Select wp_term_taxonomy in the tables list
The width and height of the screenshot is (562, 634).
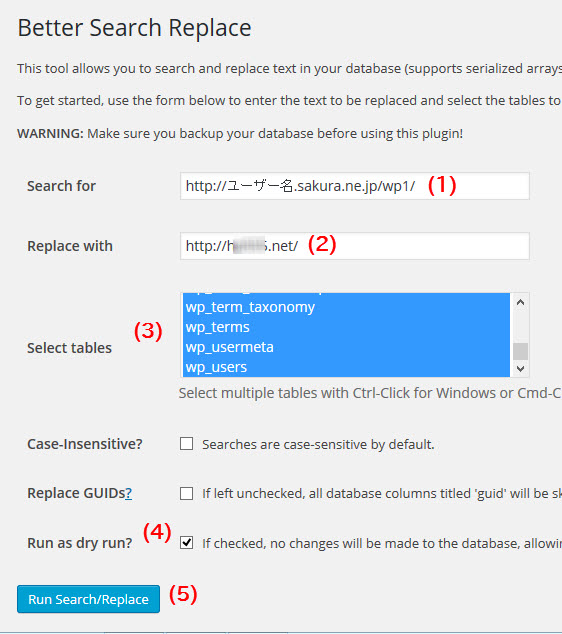pyautogui.click(x=346, y=307)
